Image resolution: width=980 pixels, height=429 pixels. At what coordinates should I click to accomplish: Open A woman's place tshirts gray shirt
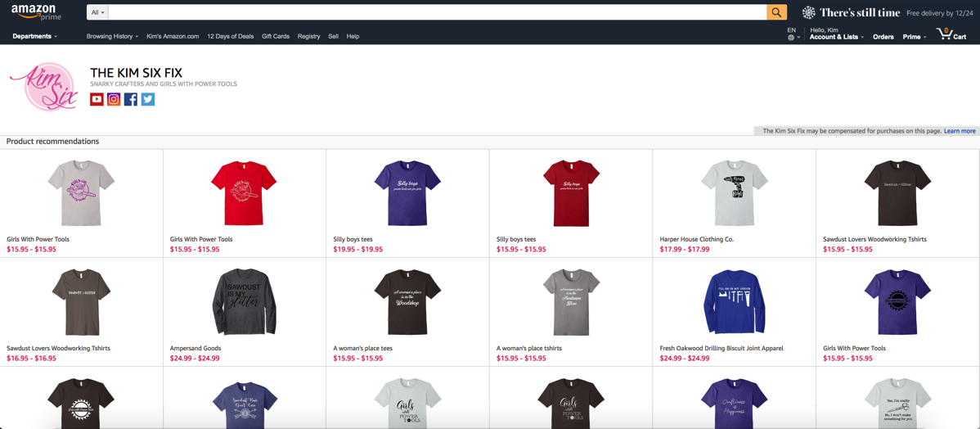click(571, 301)
